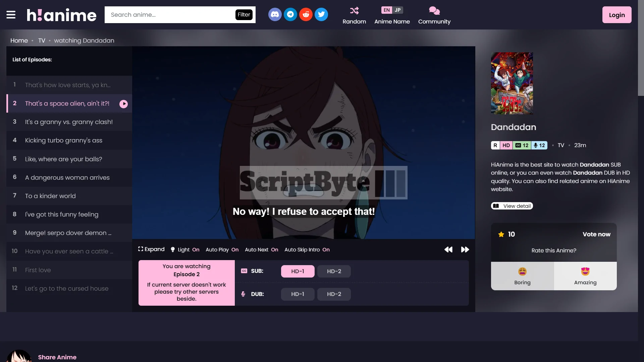The width and height of the screenshot is (644, 362).
Task: Toggle Auto Play setting
Action: pyautogui.click(x=222, y=250)
